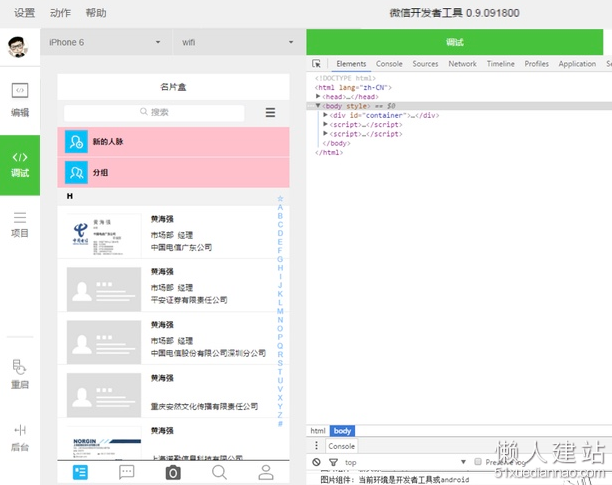
Task: Click the 搜索 search field
Action: tap(154, 112)
